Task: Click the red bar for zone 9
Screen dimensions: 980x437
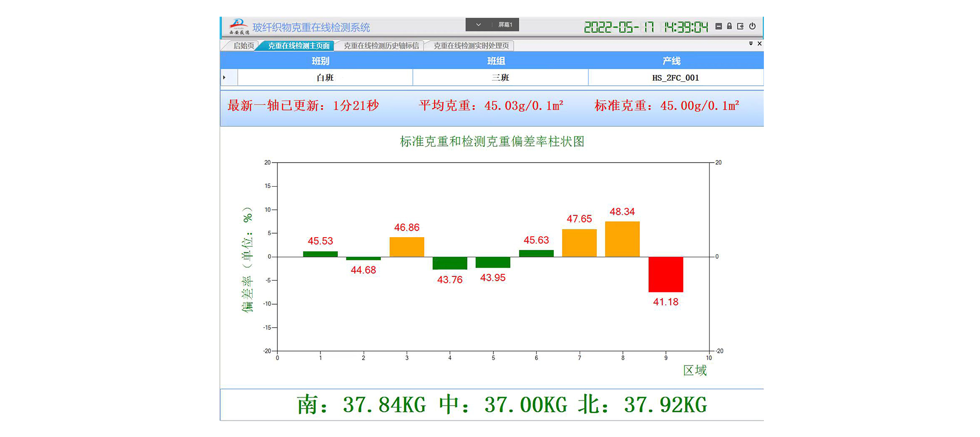Action: (x=665, y=274)
